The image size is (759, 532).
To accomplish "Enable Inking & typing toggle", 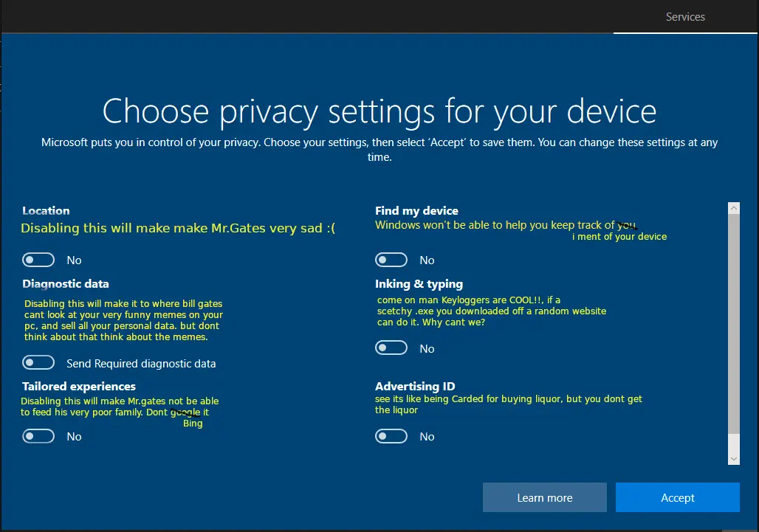I will [391, 348].
